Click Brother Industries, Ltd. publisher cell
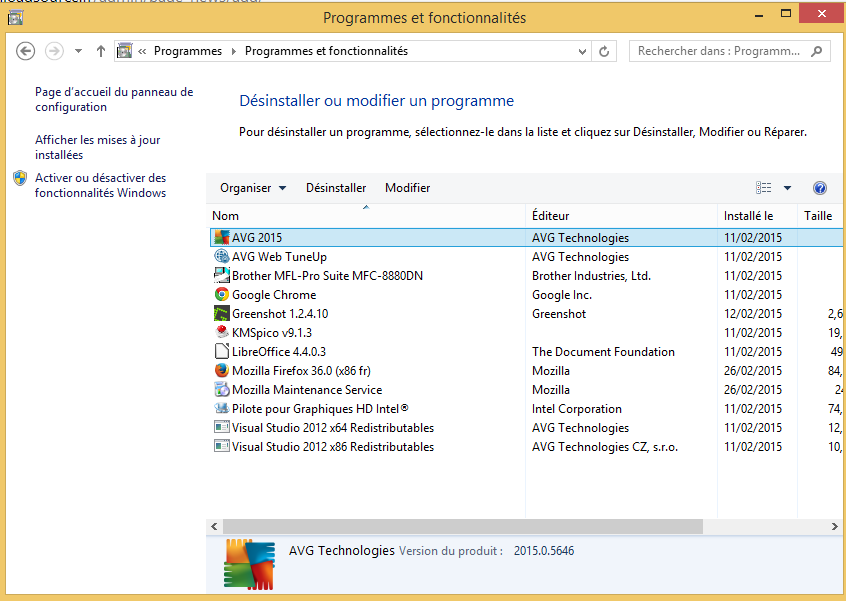 [x=591, y=276]
